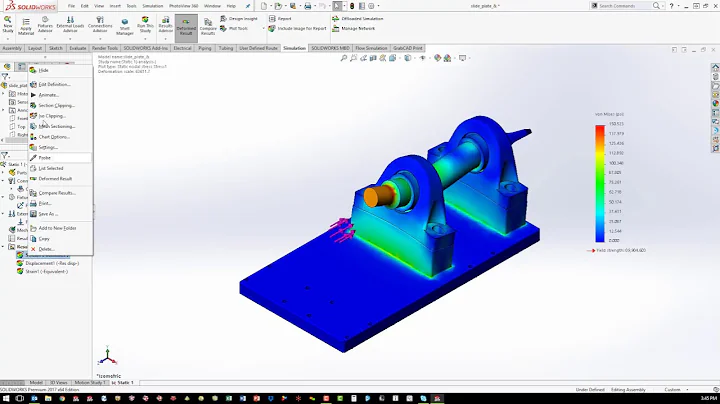Image resolution: width=720 pixels, height=404 pixels.
Task: Open the Run This Study dropdown arrow
Action: pos(145,39)
